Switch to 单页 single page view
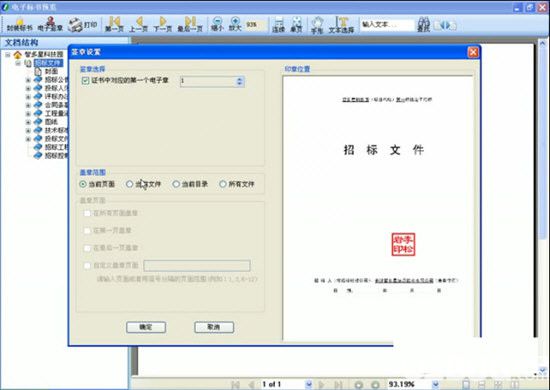550x390 pixels. click(296, 25)
